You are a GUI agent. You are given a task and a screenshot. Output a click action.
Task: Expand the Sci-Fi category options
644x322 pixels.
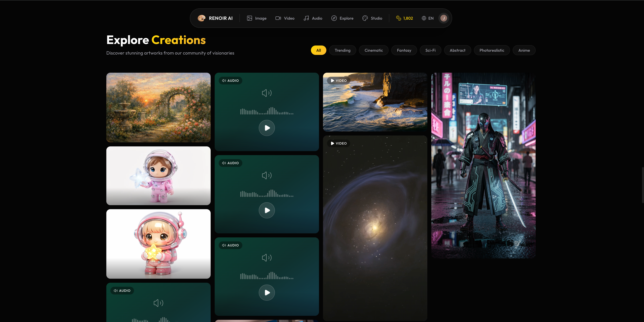coord(430,50)
